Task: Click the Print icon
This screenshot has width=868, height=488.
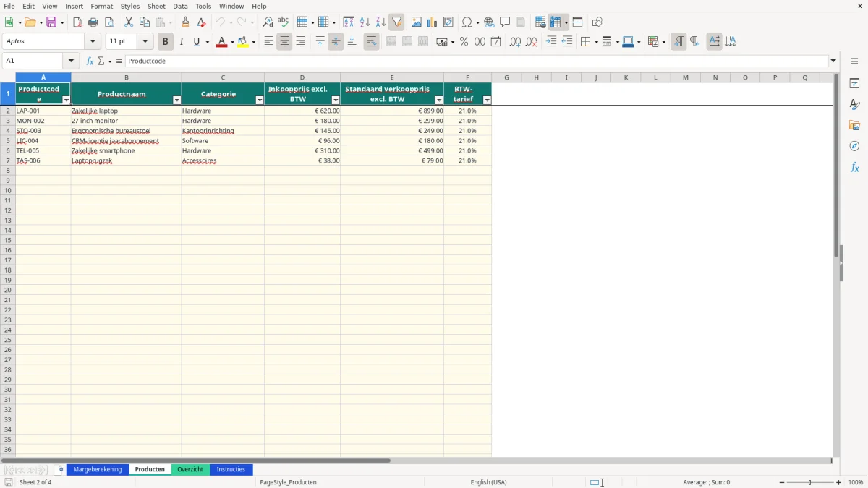Action: coord(93,22)
